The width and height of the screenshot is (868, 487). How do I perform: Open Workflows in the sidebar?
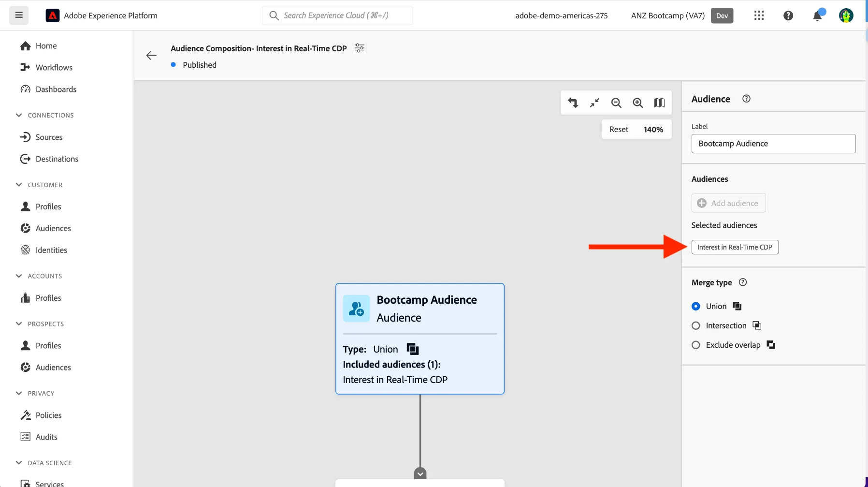54,67
